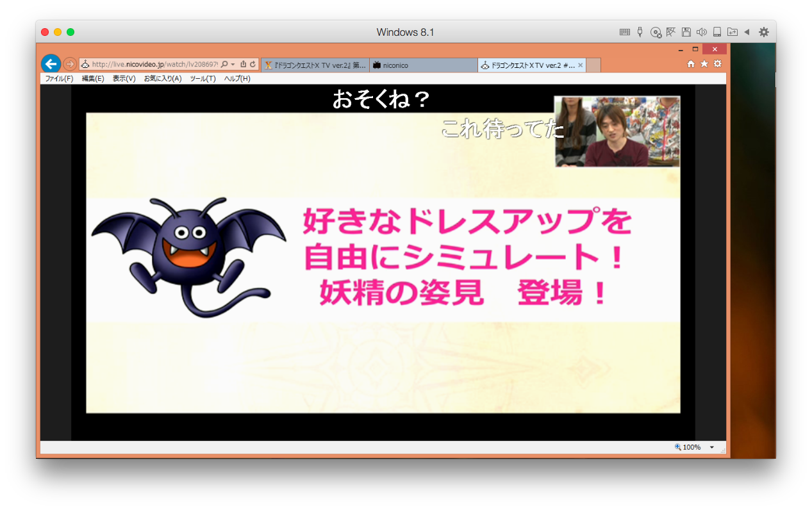Click the VM shared folders icon
The width and height of the screenshot is (812, 510).
732,32
